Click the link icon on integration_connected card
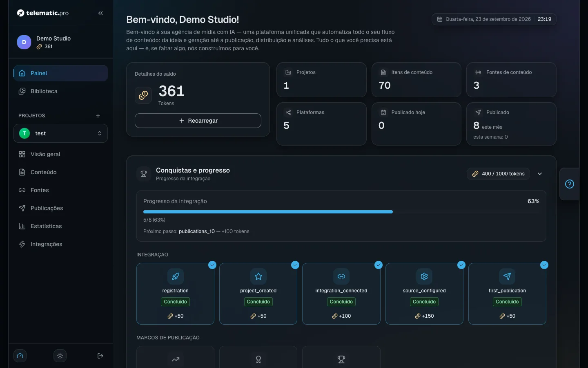The image size is (588, 368). (341, 276)
